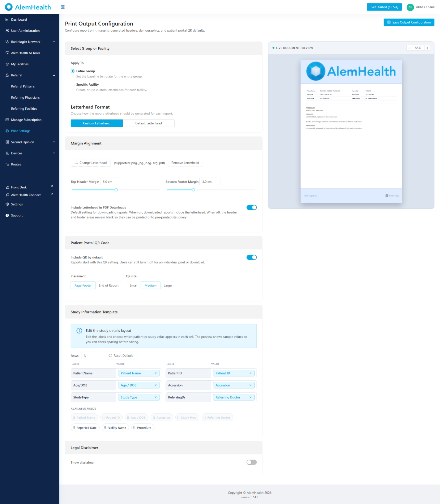Click the Manage Subscription card icon
440x504 pixels.
(x=7, y=120)
